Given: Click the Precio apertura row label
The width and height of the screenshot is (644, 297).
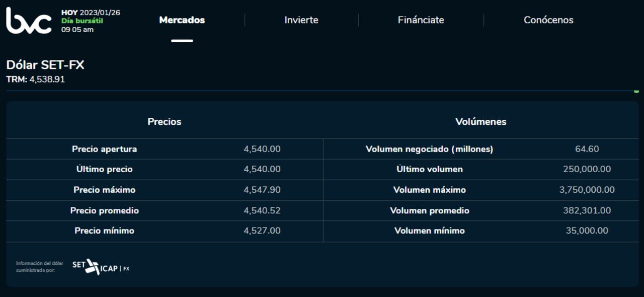Looking at the screenshot, I should [x=104, y=149].
